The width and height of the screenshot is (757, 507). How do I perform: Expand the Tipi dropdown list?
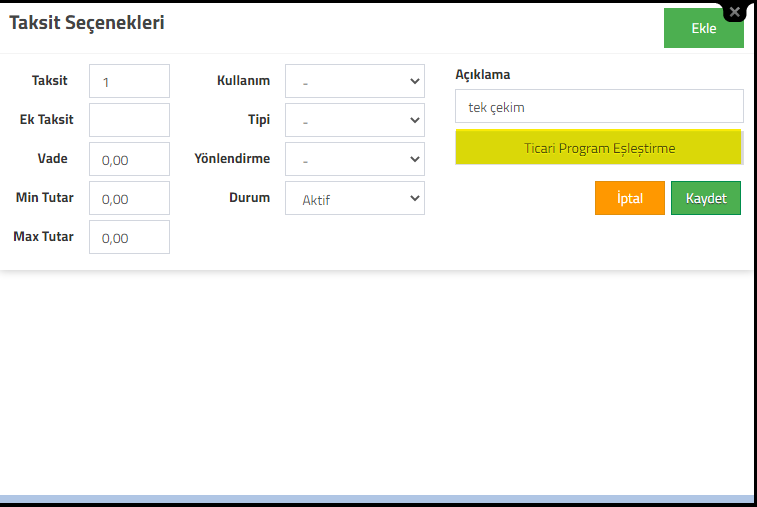pos(355,120)
